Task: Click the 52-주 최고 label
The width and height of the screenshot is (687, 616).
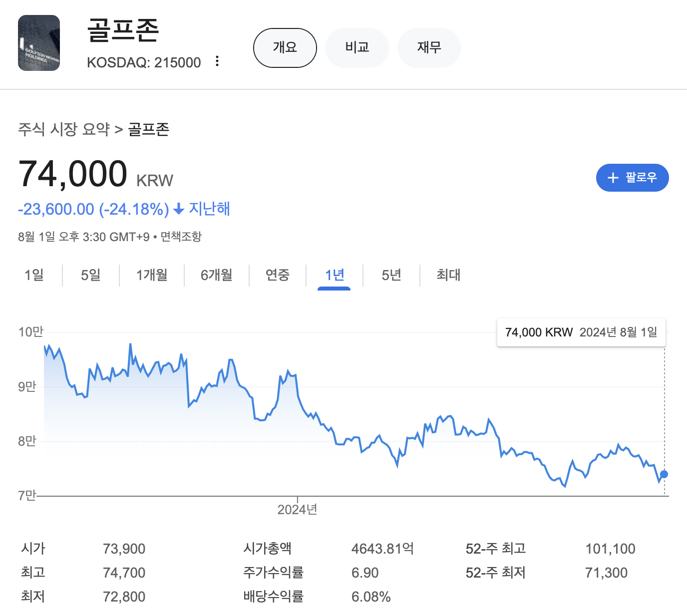Action: (x=496, y=549)
